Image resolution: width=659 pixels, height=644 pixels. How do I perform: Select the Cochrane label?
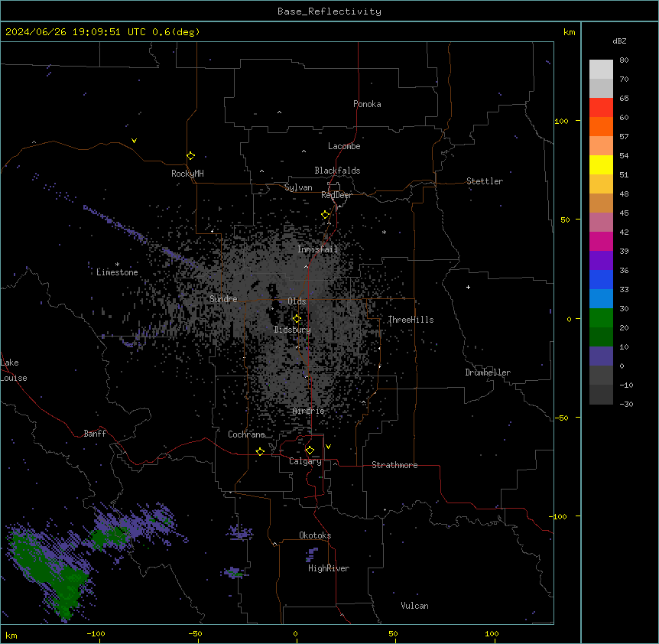click(246, 434)
